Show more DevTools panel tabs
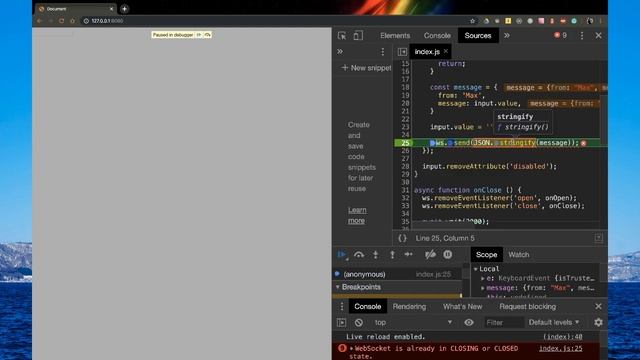This screenshot has height=360, width=640. (507, 36)
